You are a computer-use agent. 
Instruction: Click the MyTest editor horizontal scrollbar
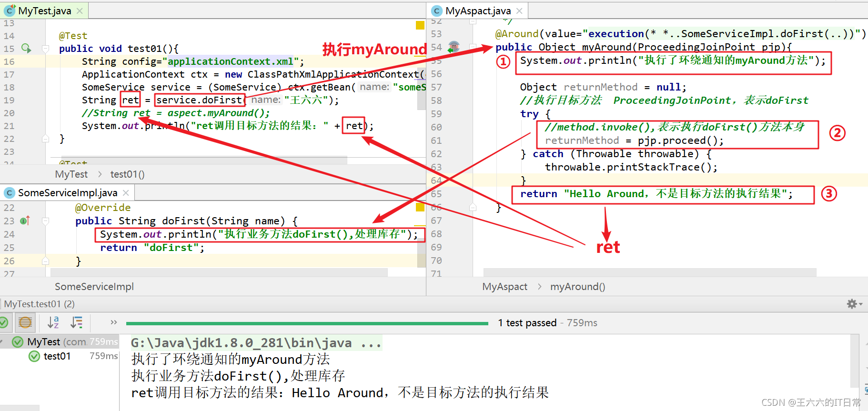pyautogui.click(x=199, y=160)
